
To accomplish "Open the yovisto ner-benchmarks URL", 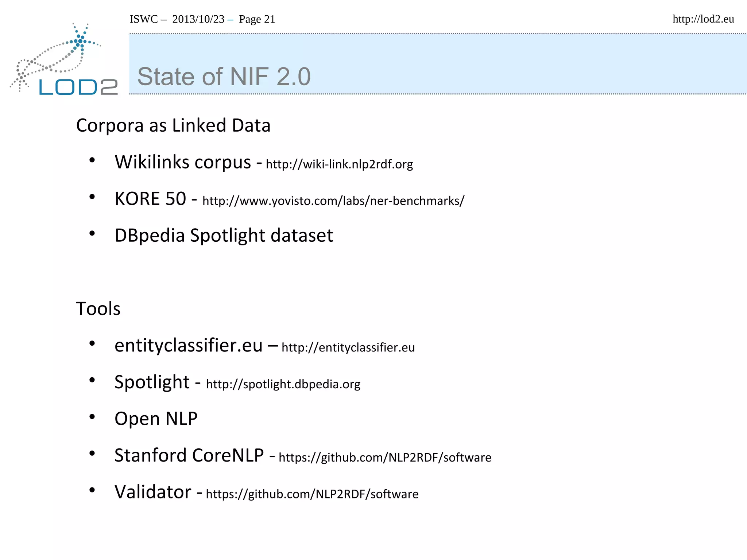I will [333, 201].
